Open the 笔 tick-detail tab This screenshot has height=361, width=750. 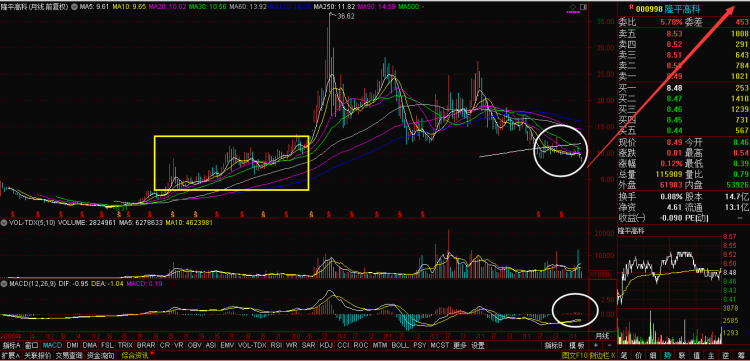point(624,356)
